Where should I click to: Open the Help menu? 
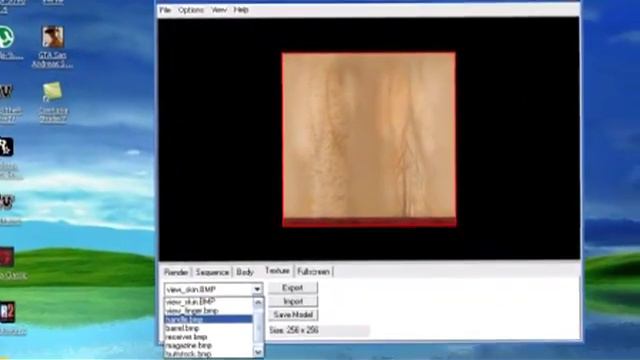(241, 10)
